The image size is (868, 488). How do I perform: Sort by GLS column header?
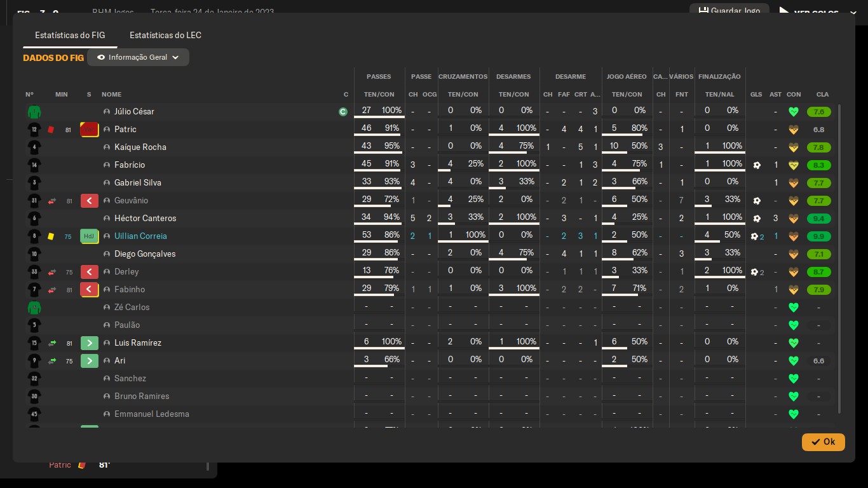(x=756, y=95)
